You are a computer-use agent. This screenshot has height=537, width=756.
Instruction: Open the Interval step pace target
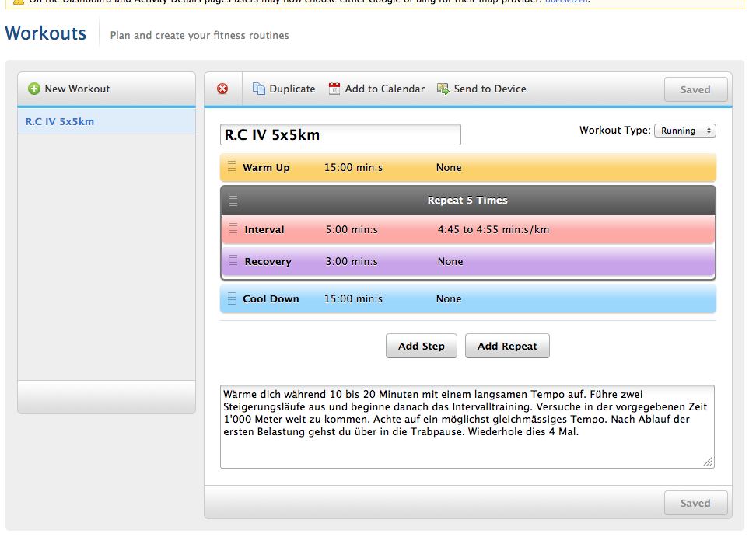click(493, 230)
